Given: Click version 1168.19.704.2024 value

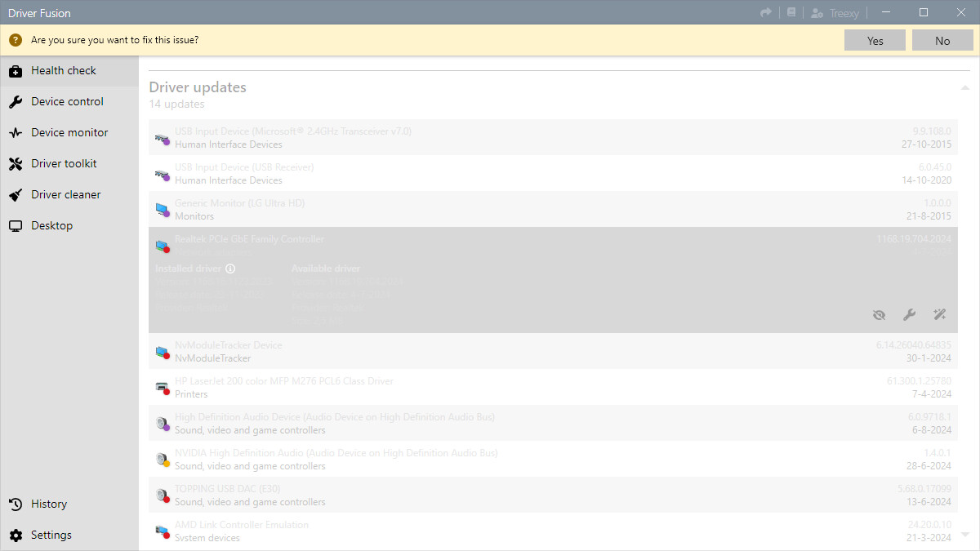Looking at the screenshot, I should [914, 239].
